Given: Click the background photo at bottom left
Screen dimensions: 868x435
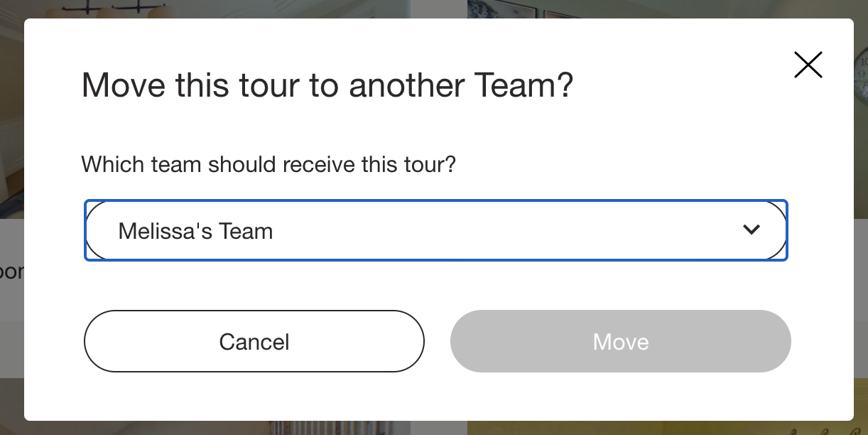Looking at the screenshot, I should 213,426.
